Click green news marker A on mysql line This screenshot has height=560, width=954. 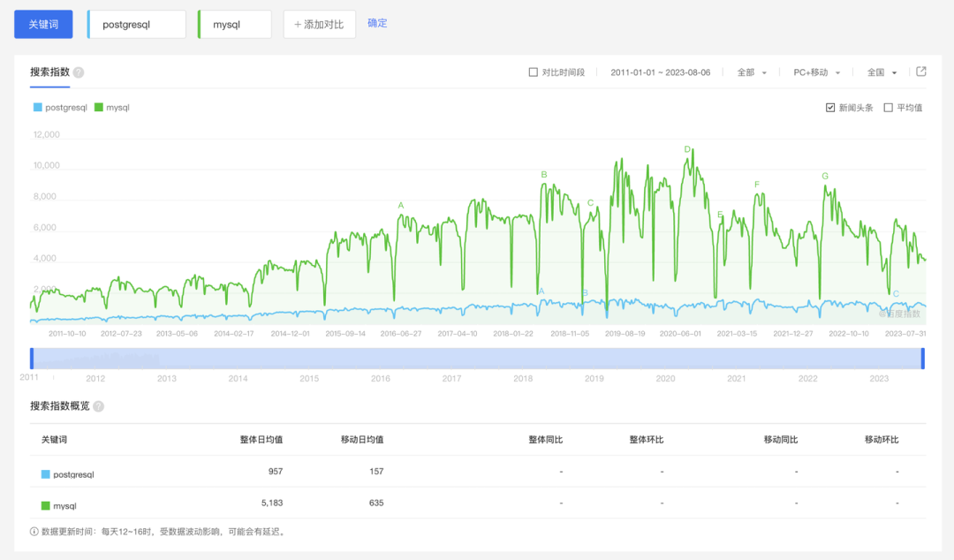click(401, 206)
